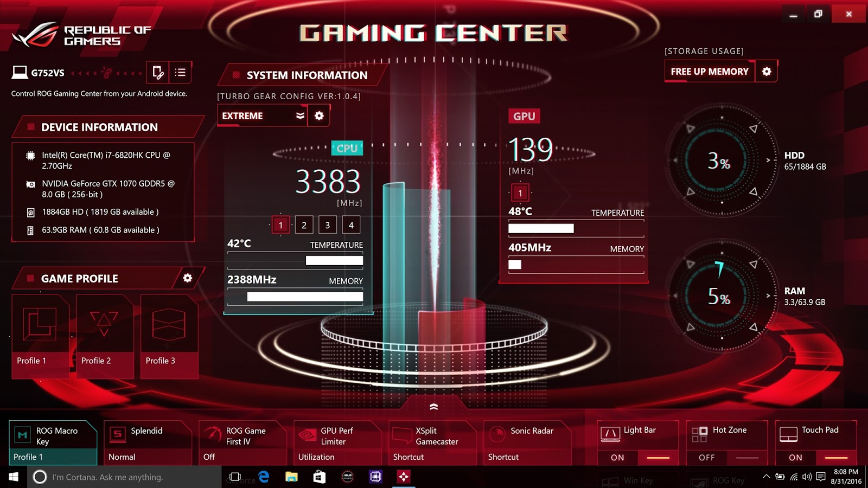Open the Android device pairing icon
Screen dimensions: 868x488
coord(158,72)
